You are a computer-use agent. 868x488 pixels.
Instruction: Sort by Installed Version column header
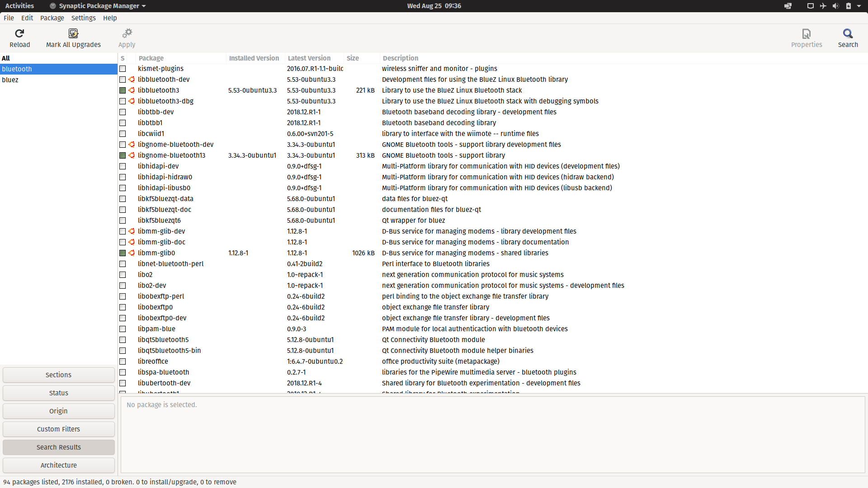click(255, 58)
